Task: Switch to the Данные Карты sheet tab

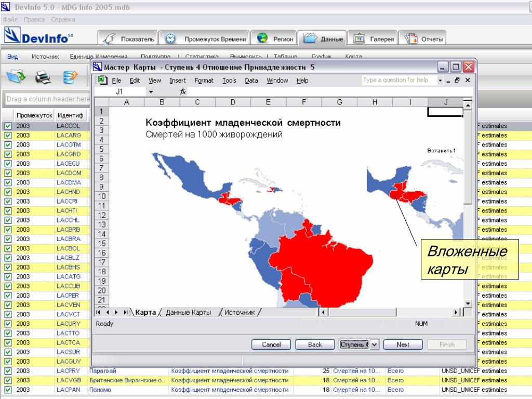Action: 188,312
